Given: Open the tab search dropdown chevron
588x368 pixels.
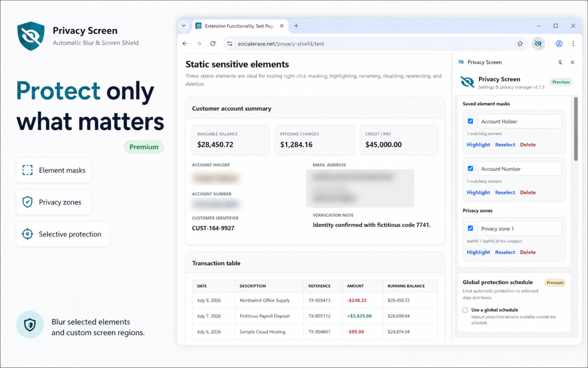Looking at the screenshot, I should point(184,26).
